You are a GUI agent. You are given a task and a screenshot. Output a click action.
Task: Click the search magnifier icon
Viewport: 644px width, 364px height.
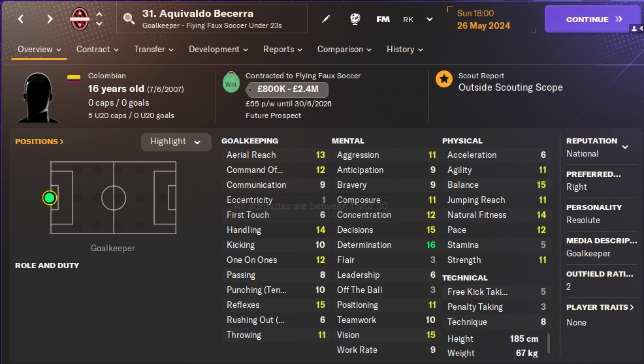129,19
